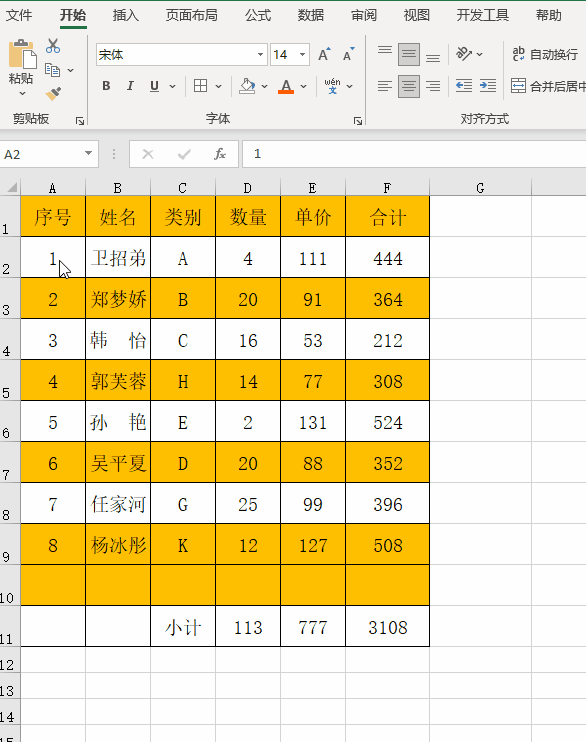The image size is (586, 742).
Task: Expand the Paste 粘贴 options arrow
Action: (x=22, y=94)
